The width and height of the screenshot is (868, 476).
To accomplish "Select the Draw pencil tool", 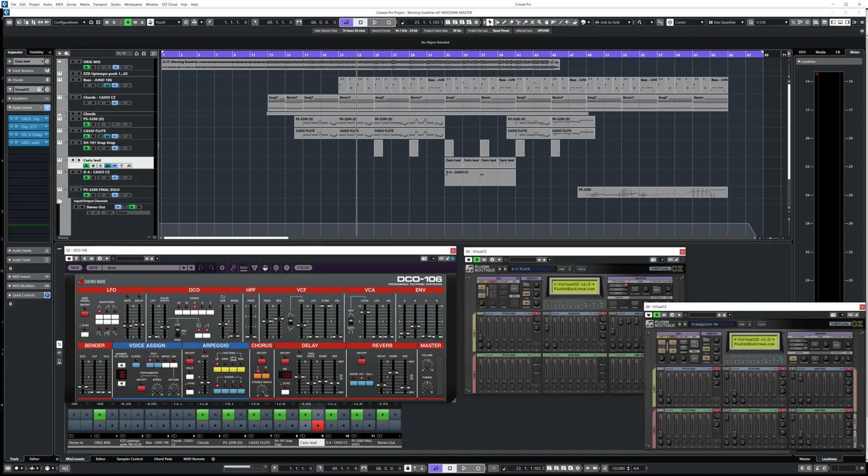I will pyautogui.click(x=504, y=22).
